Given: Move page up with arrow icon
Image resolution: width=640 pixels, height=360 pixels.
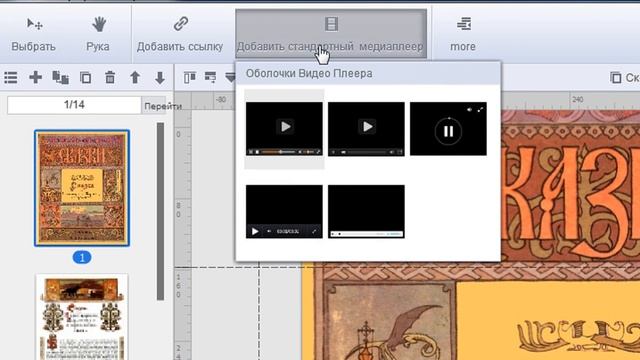Looking at the screenshot, I should (x=135, y=77).
